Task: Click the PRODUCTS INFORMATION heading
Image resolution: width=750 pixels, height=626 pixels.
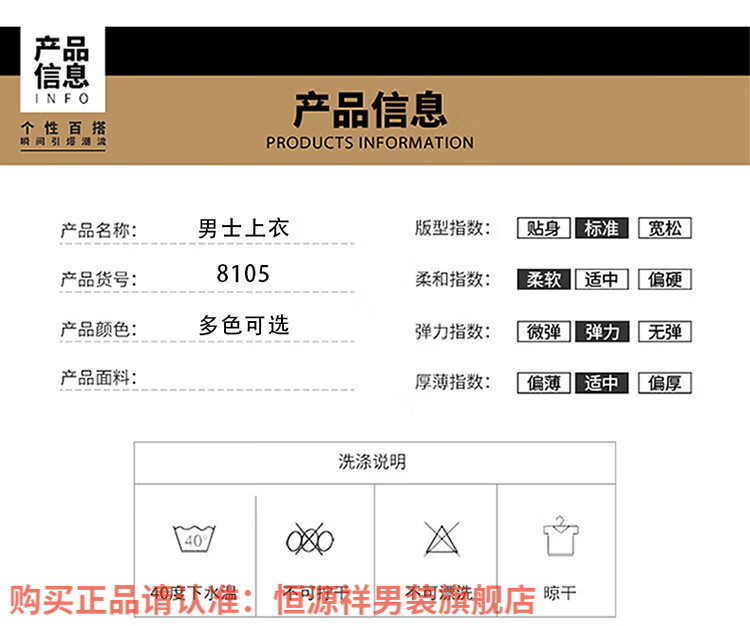Action: pyautogui.click(x=370, y=143)
